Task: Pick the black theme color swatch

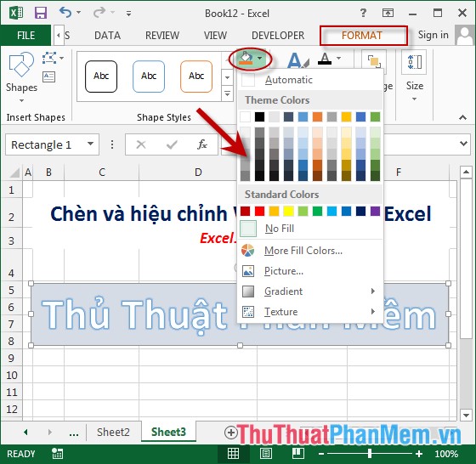Action: (x=259, y=116)
